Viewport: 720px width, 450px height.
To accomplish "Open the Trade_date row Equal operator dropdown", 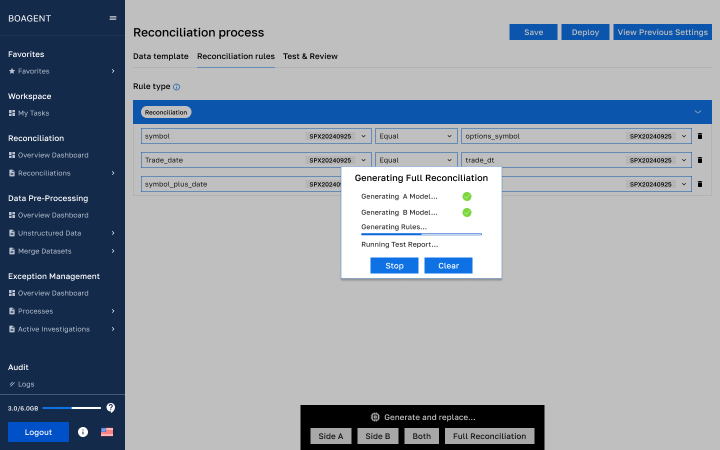I will coord(416,160).
